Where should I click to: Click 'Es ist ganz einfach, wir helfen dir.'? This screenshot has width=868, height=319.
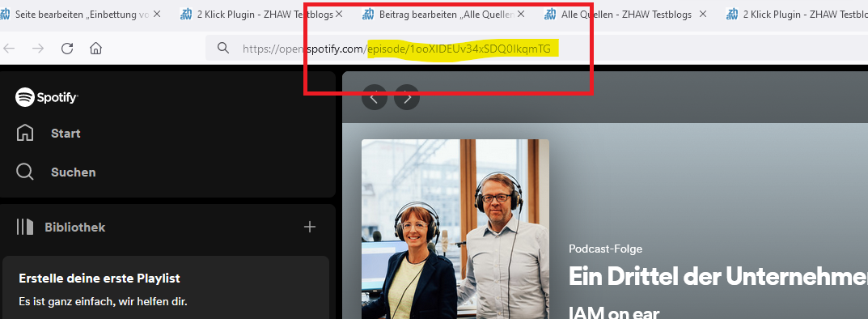103,302
